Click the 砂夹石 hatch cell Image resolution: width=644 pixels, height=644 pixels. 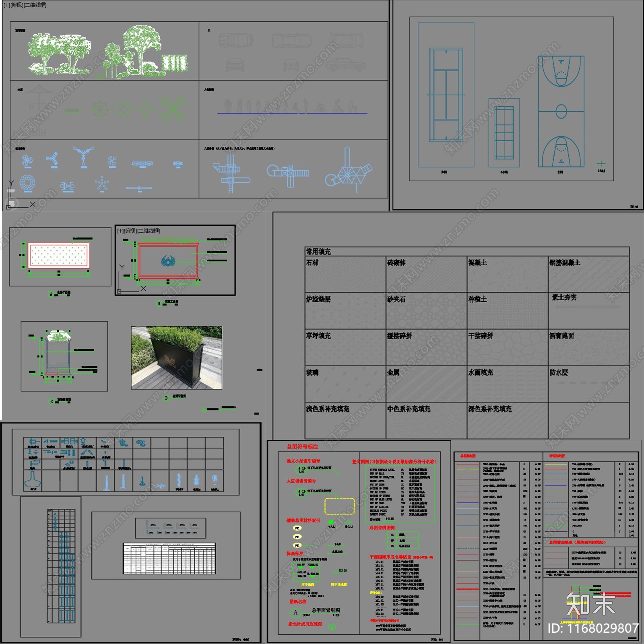click(427, 311)
